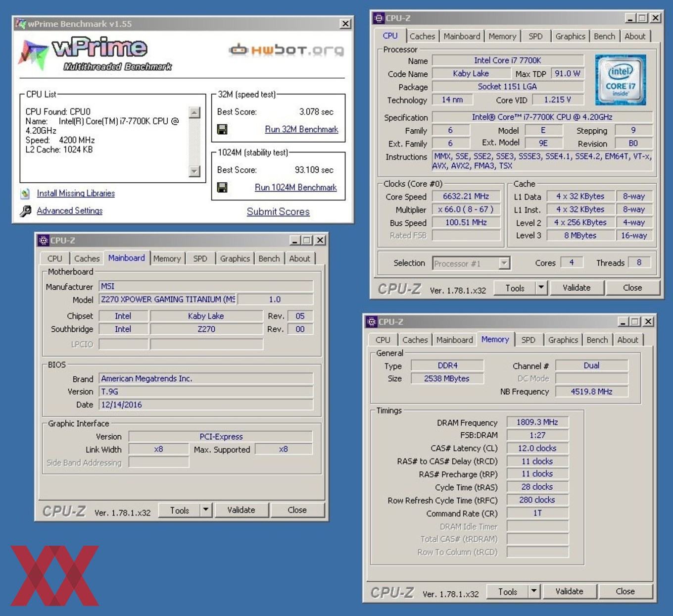Click Close button in CPU-Z Mainboard window
Viewport: 673px width, 616px height.
click(297, 510)
